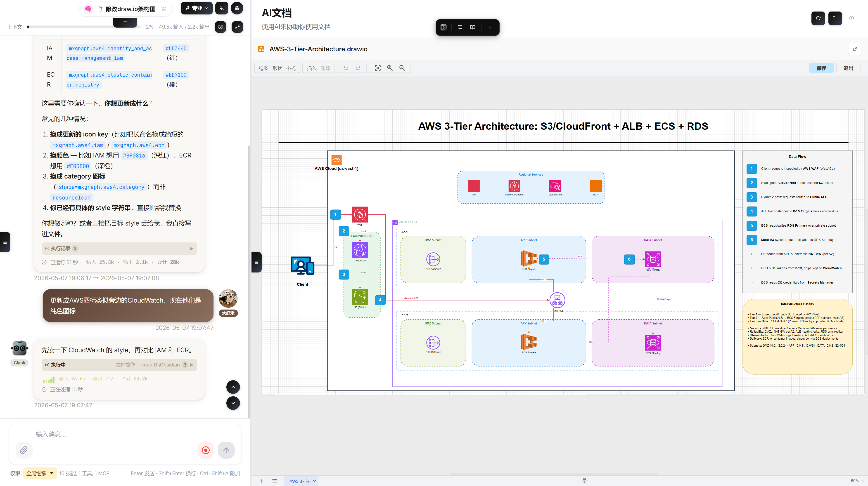Select the S3 (Static) bucket icon
Screen dimensions: 868x486
pos(360,297)
